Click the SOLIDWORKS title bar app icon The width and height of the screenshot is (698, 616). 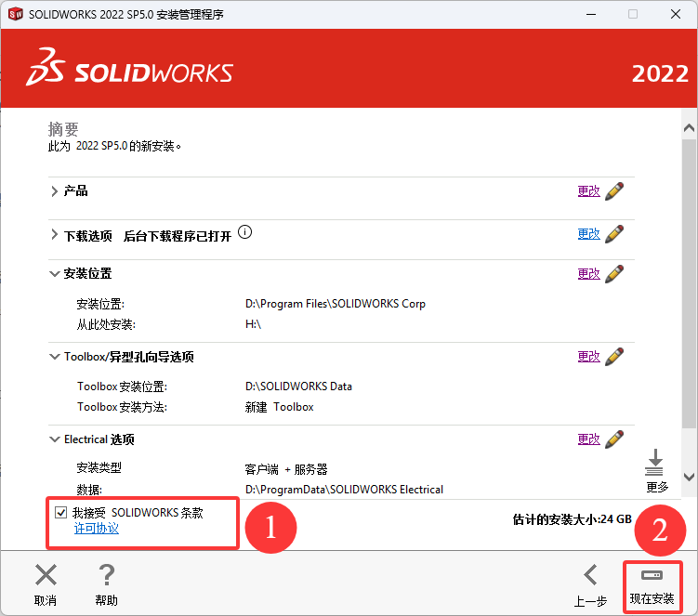[x=16, y=14]
